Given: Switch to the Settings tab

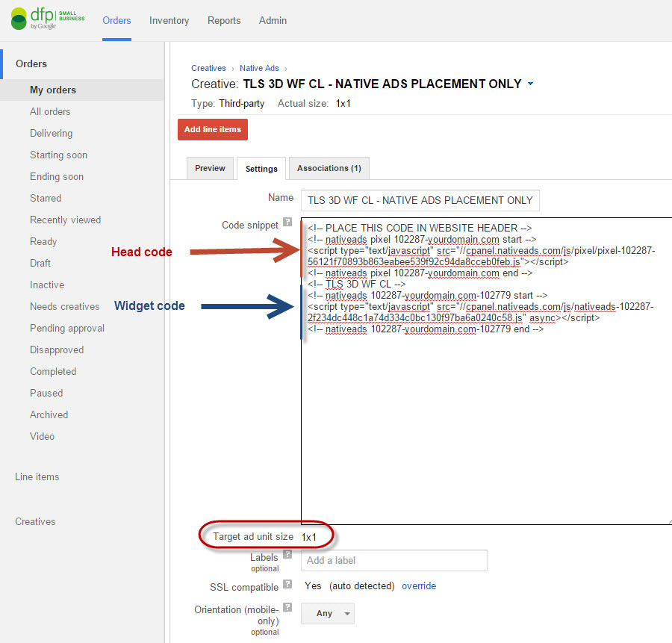Looking at the screenshot, I should point(261,169).
